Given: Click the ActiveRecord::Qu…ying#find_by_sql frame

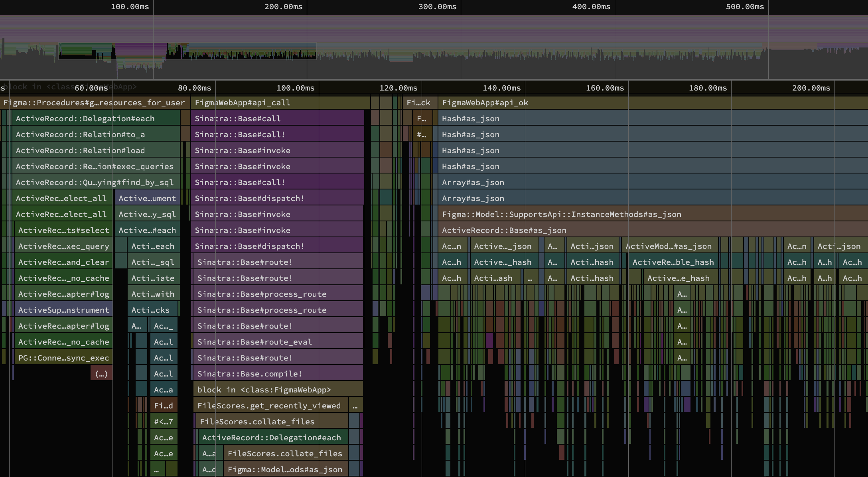Looking at the screenshot, I should click(x=96, y=182).
